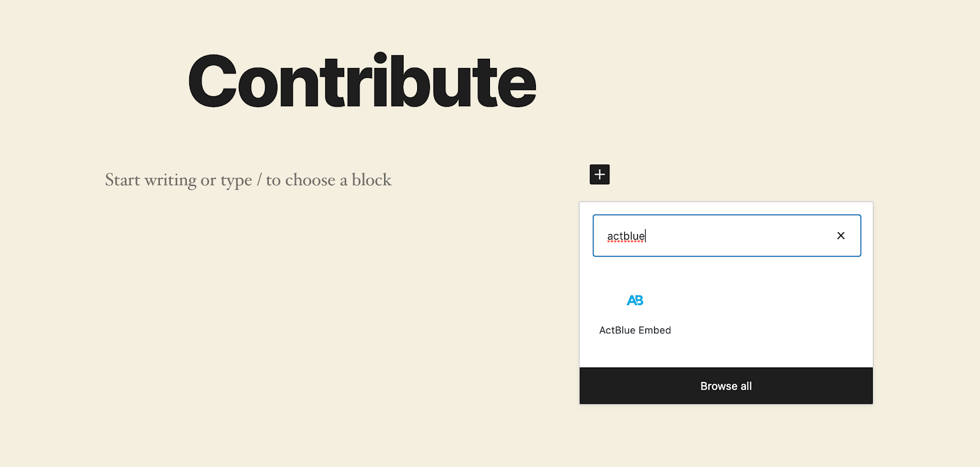The width and height of the screenshot is (980, 467).
Task: Toggle the block inserter popup closed
Action: 600,175
